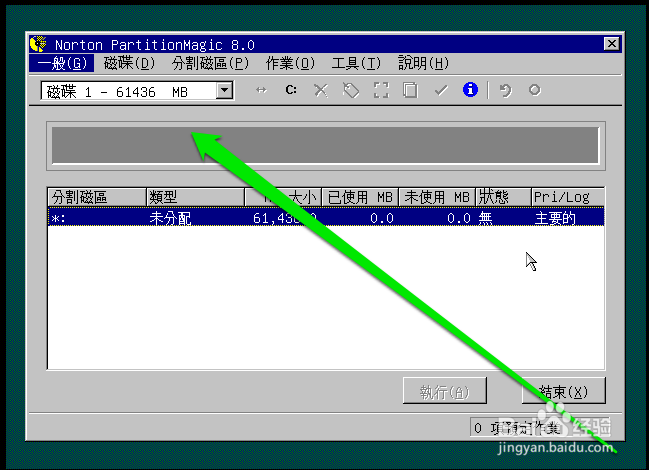Image resolution: width=649 pixels, height=470 pixels.
Task: Click the *: partition name cell
Action: tap(58, 218)
